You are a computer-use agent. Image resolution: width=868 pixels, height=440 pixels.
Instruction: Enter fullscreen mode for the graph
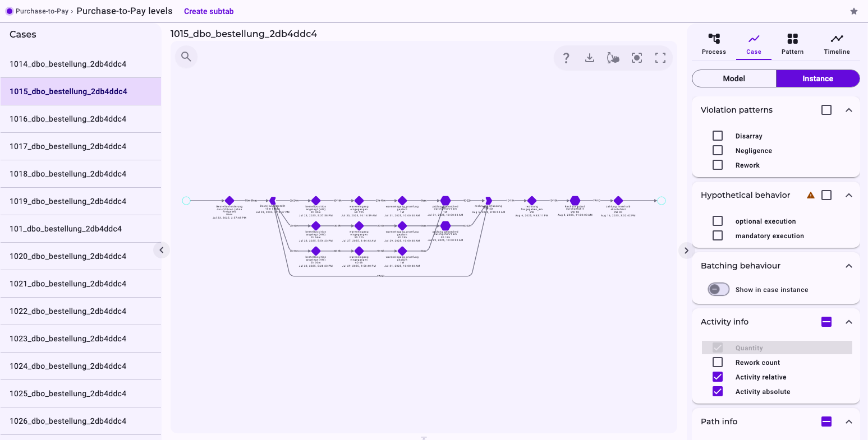coord(660,58)
